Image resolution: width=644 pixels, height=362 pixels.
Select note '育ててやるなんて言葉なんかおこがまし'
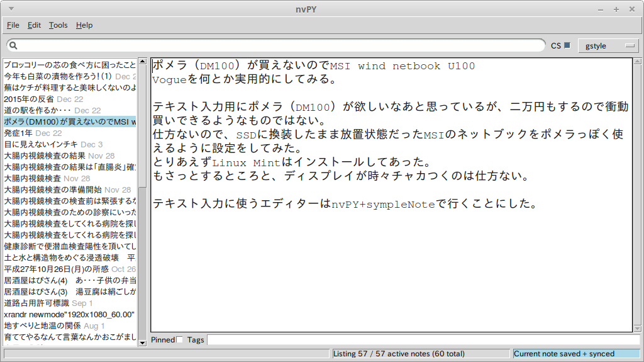point(70,337)
